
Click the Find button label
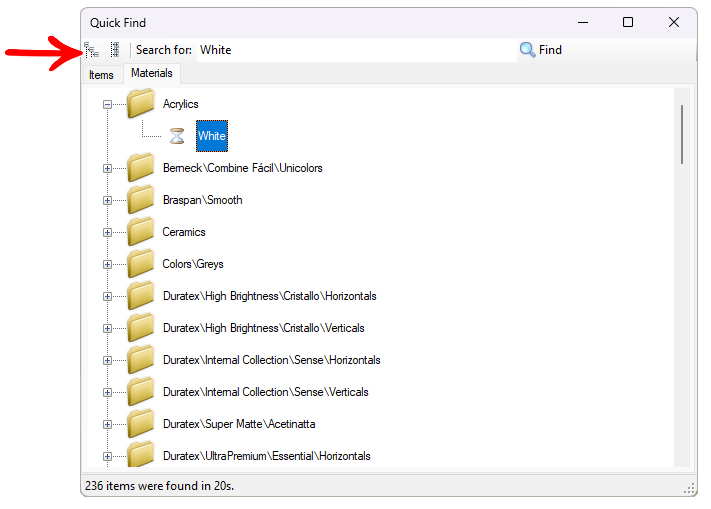click(550, 50)
